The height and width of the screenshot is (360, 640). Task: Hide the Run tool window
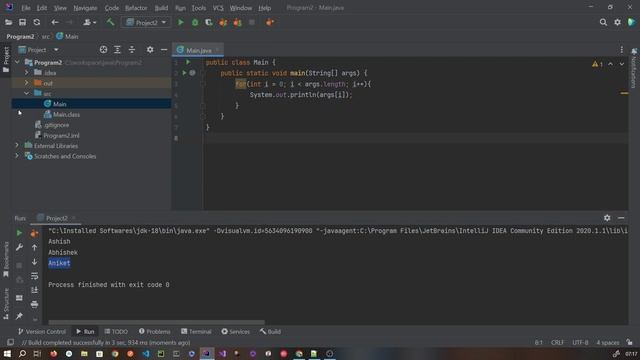pos(621,218)
